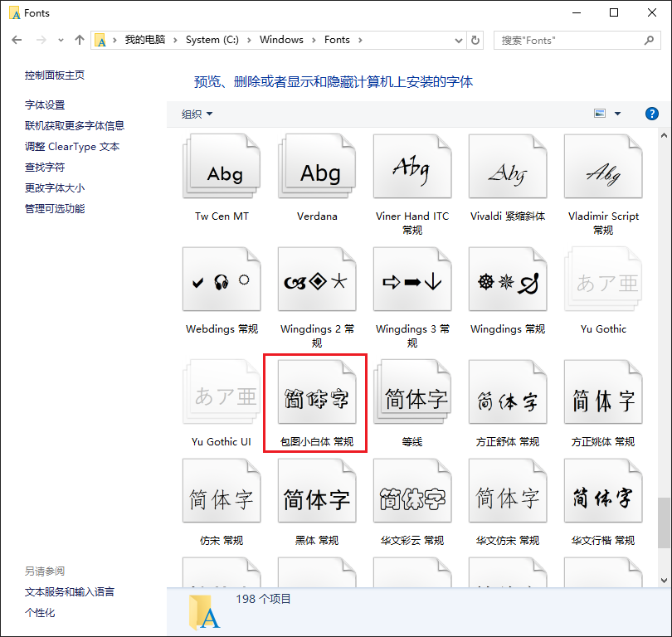Select the 仿宋 常规 font icon
Screen dimensions: 672x637
coord(222,490)
